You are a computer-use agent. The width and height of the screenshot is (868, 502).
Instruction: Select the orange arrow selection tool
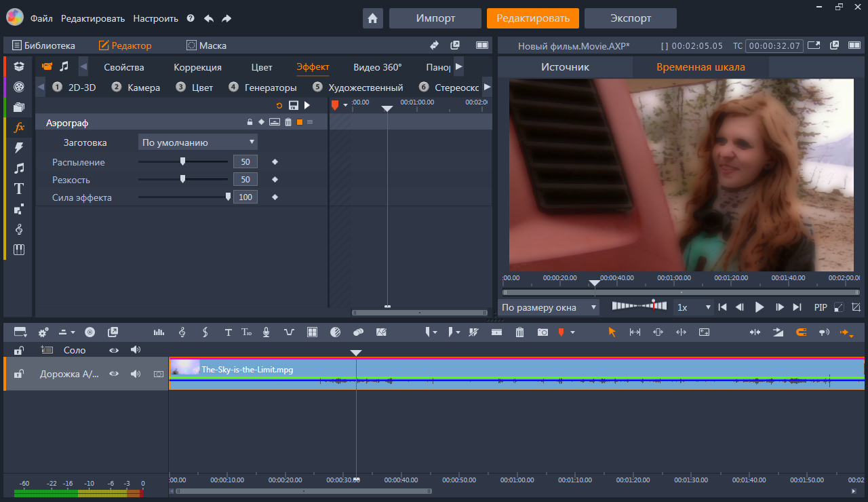point(612,332)
